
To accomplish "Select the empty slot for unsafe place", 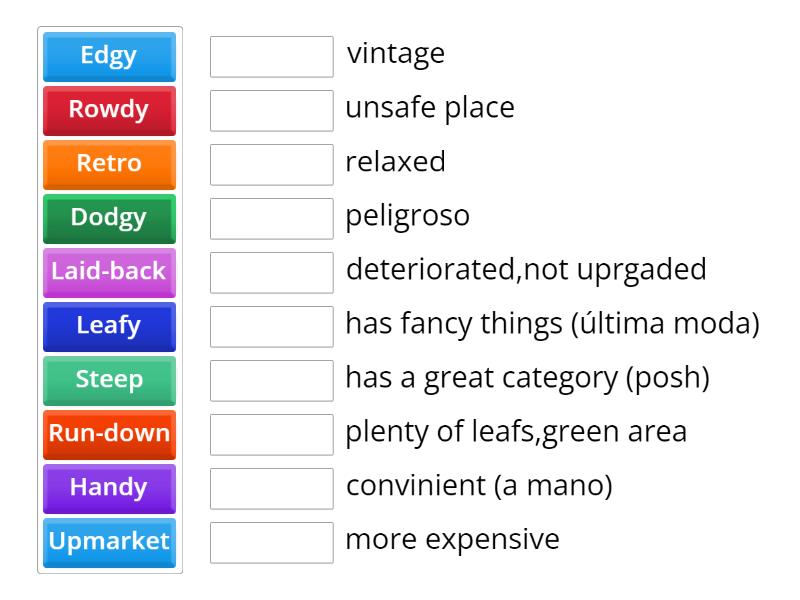I will click(271, 110).
